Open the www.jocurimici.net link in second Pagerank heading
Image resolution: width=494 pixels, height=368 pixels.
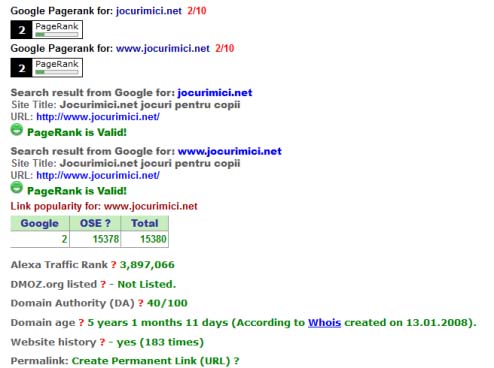tap(163, 49)
